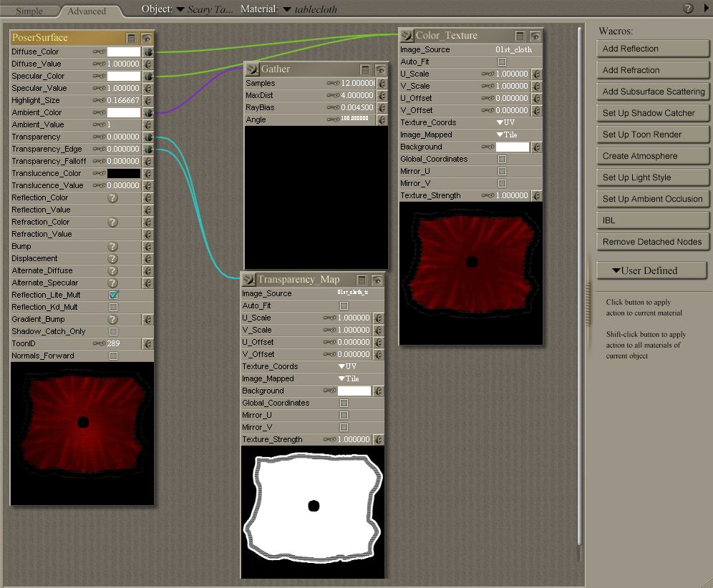Click the Diffuse_Color white swatch
This screenshot has height=588, width=713.
124,52
